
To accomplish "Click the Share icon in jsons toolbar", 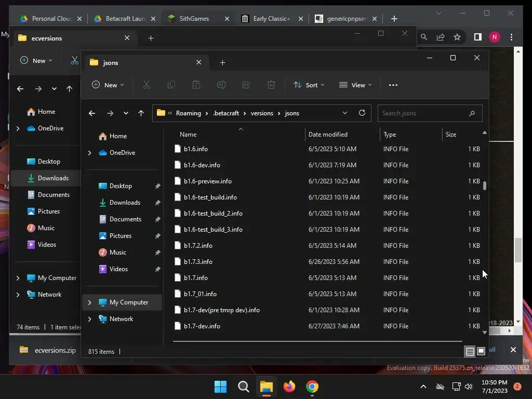I will 246,85.
